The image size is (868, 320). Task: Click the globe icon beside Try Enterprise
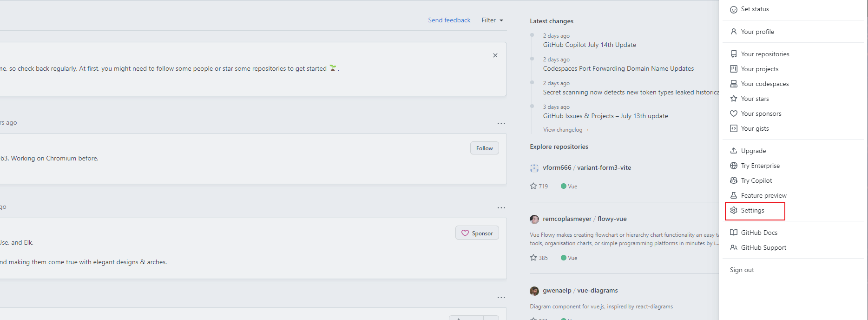[x=734, y=166]
